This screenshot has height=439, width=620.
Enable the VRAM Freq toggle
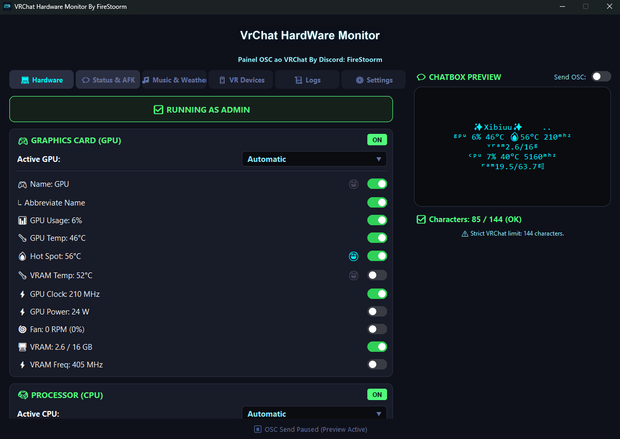[377, 365]
